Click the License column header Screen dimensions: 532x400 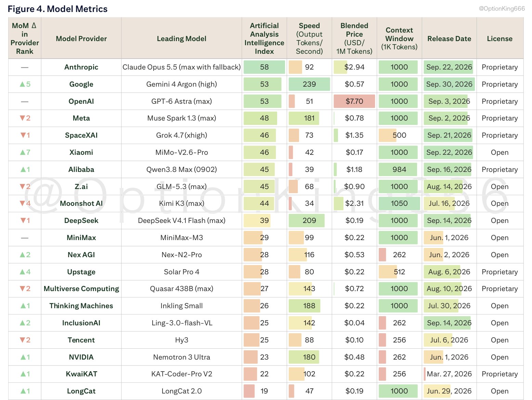coord(499,39)
